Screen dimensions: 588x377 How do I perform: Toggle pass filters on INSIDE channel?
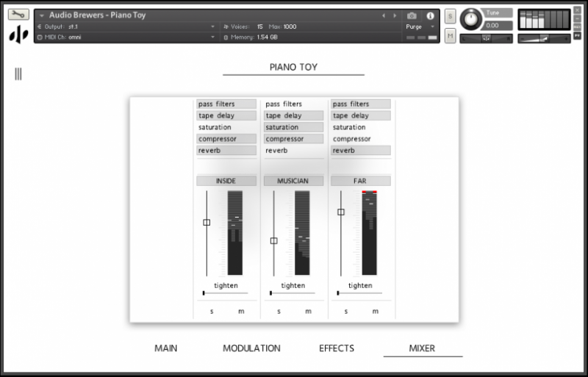click(x=226, y=104)
